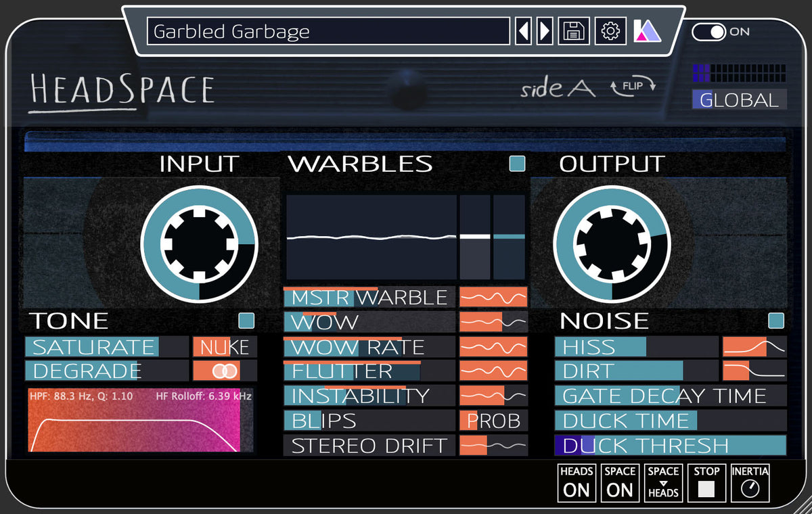Image resolution: width=812 pixels, height=514 pixels.
Task: Switch the SPACE to HEADS routing order
Action: [x=663, y=483]
